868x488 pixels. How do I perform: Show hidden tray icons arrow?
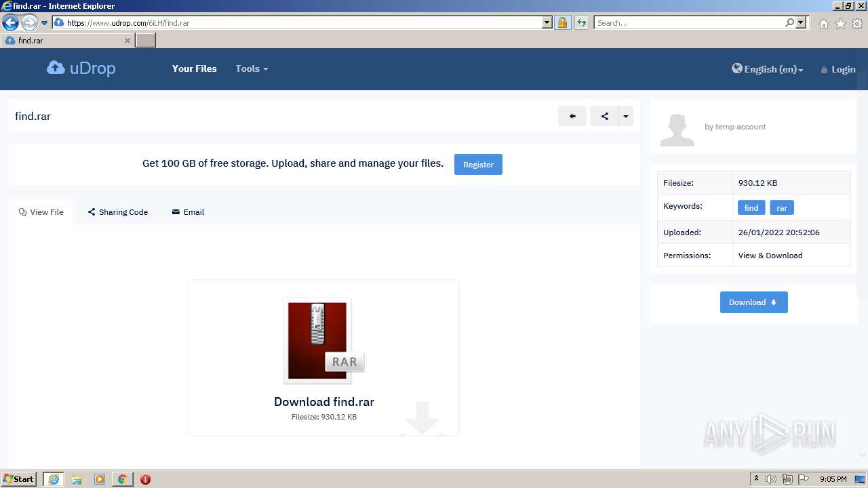[755, 479]
